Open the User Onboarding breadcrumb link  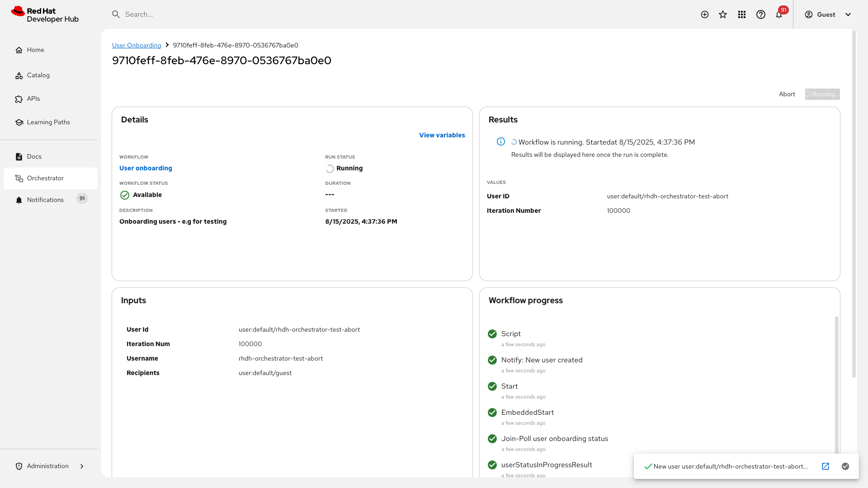click(x=137, y=45)
